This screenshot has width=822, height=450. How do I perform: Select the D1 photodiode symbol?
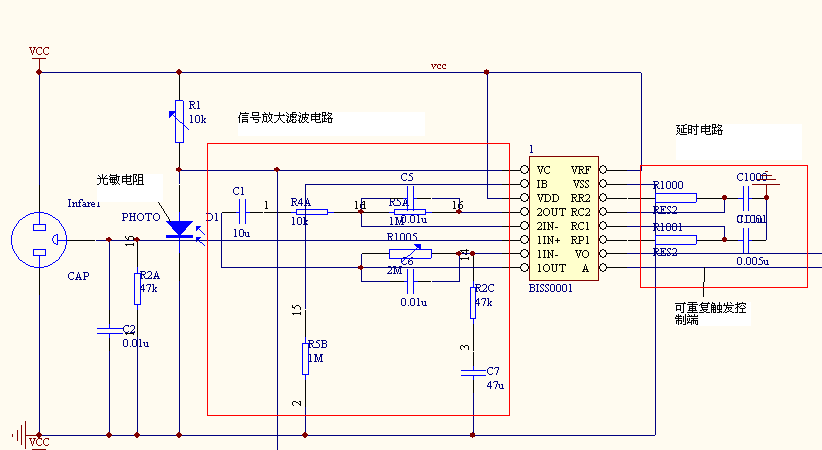[180, 229]
